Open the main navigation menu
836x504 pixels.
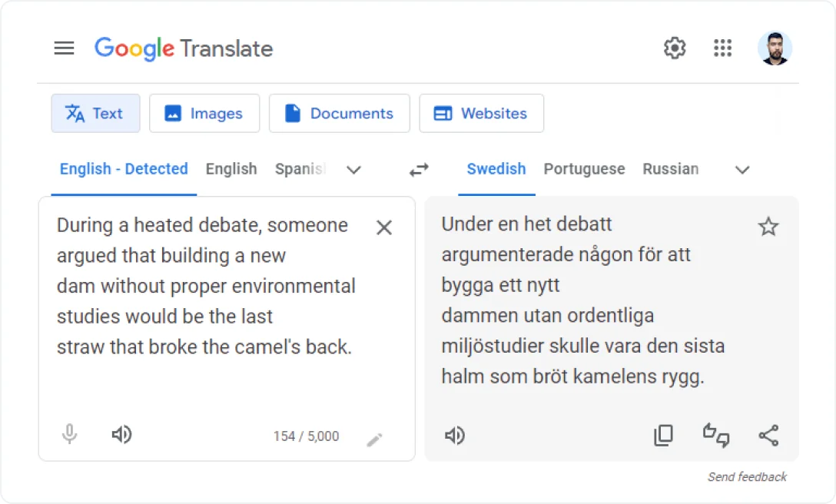[65, 48]
